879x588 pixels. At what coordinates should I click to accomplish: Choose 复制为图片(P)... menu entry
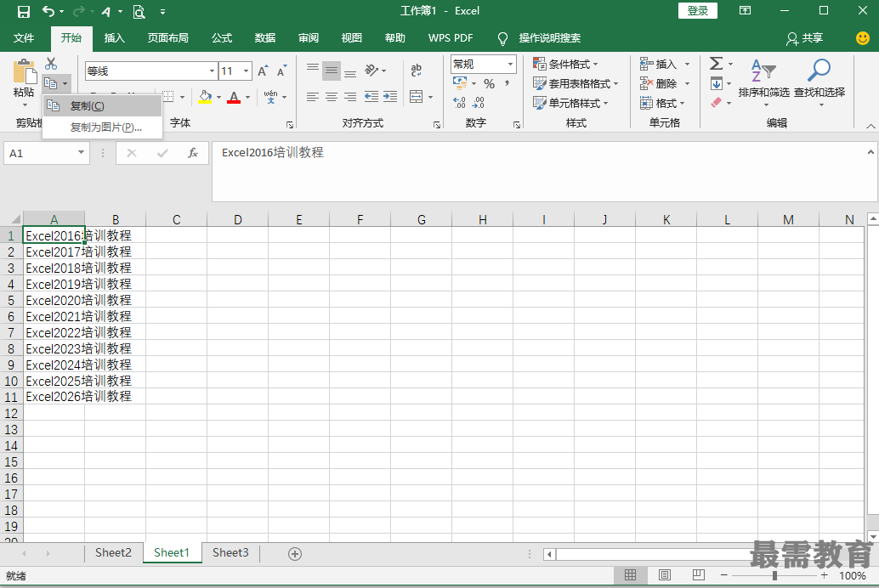pyautogui.click(x=103, y=127)
